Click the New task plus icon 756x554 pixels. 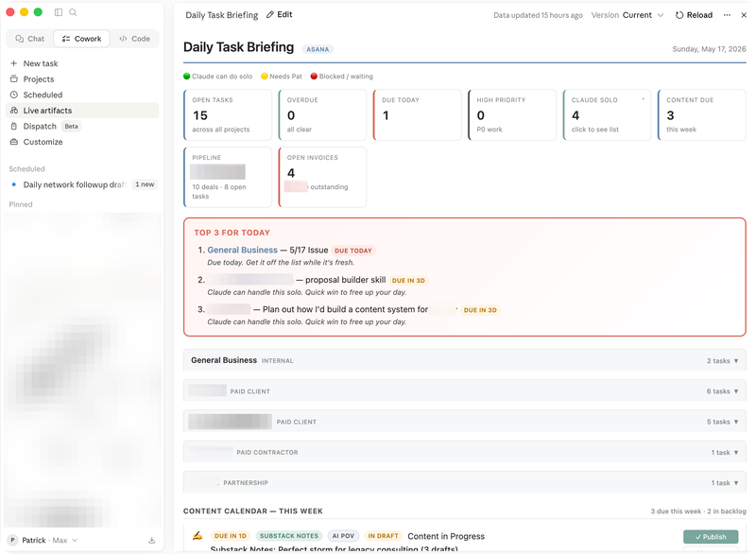13,63
